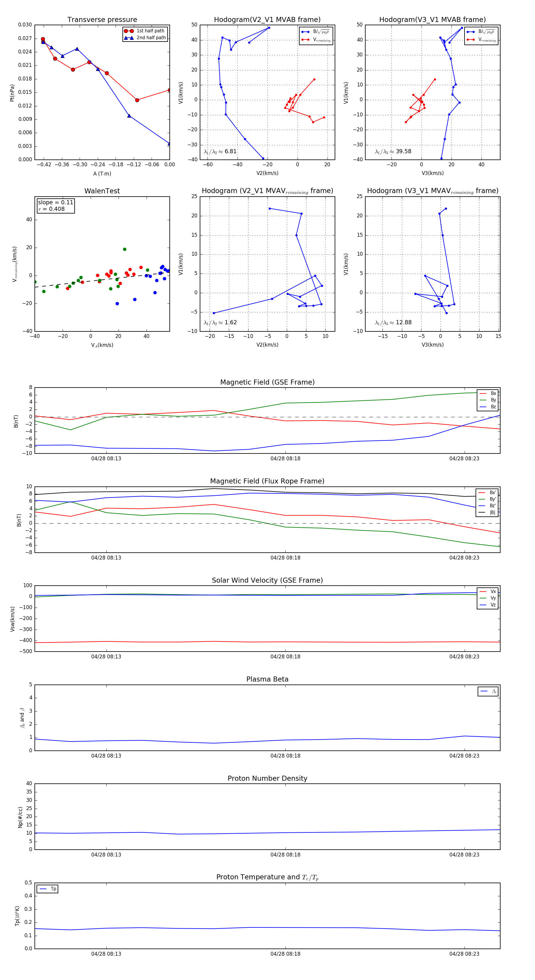Click the 'Proton Number Density' title

tap(267, 778)
